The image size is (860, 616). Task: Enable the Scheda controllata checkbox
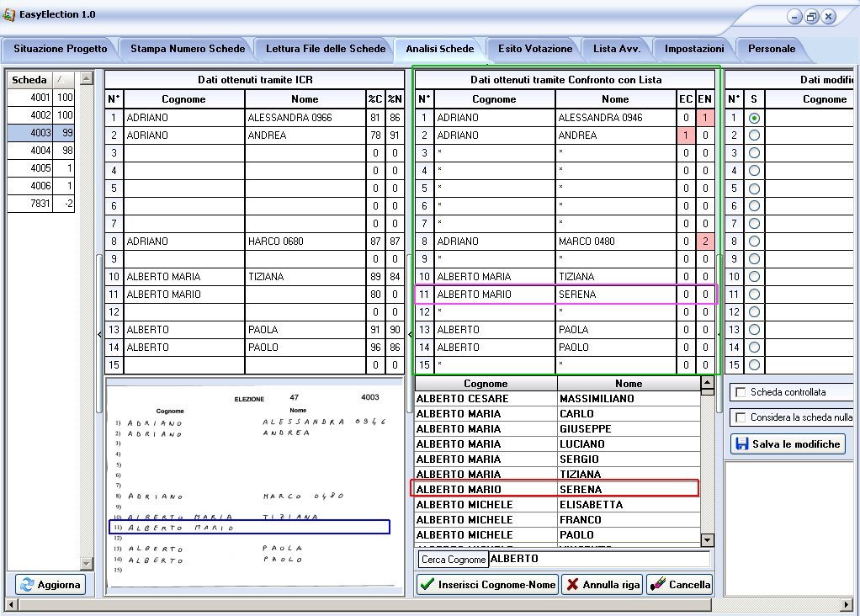click(x=741, y=392)
